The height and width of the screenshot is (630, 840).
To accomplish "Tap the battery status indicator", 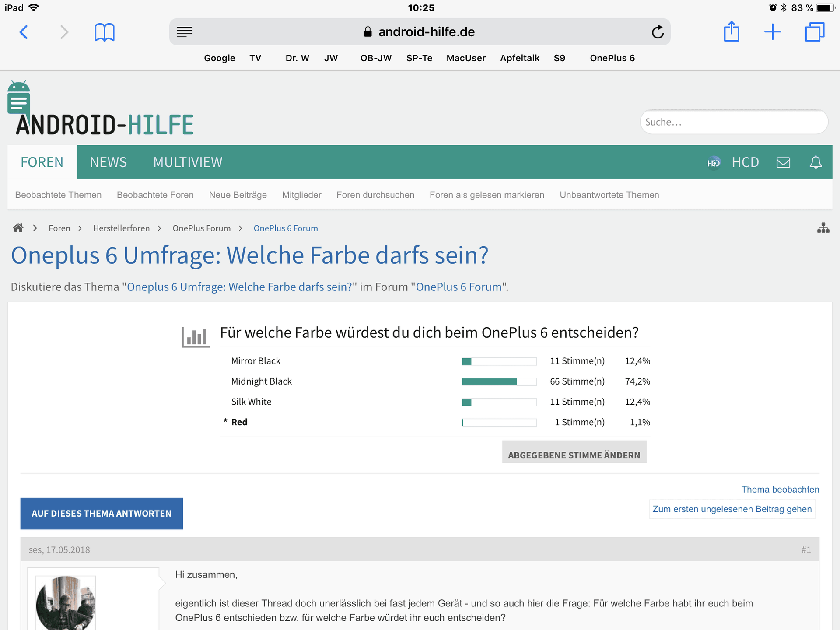I will pos(825,7).
